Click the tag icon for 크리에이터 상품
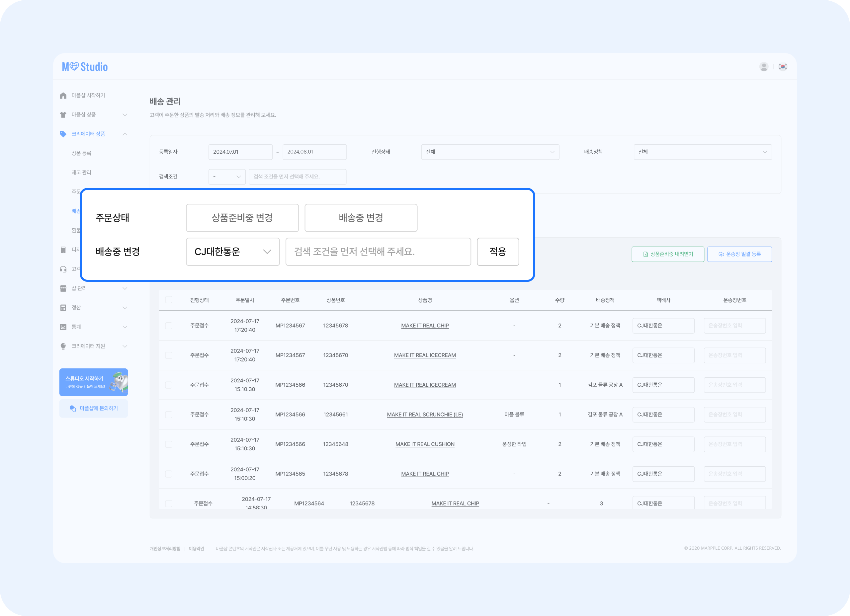Image resolution: width=850 pixels, height=616 pixels. [63, 134]
